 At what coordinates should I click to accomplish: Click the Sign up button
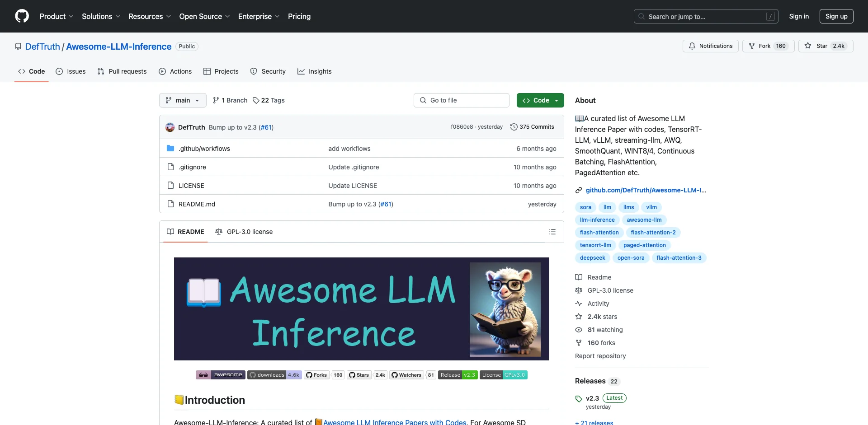click(x=836, y=16)
